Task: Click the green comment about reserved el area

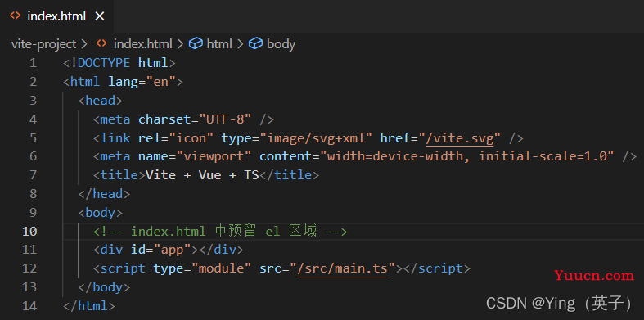Action: tap(220, 232)
